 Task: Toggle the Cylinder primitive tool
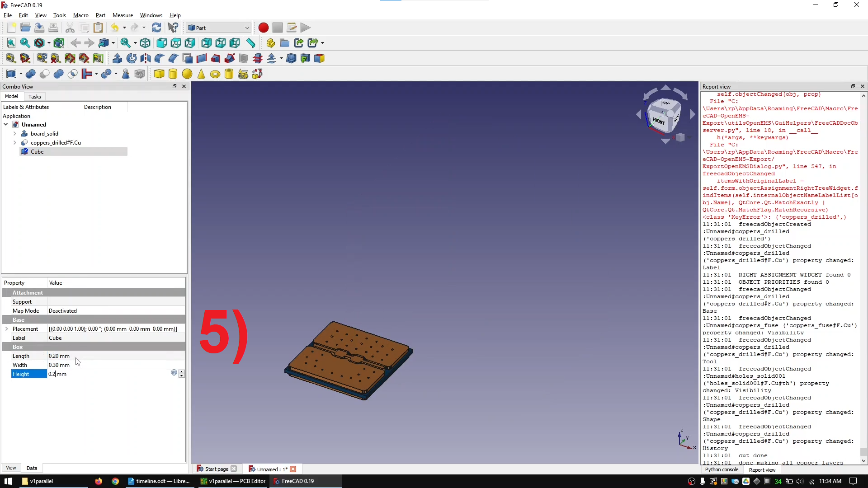(x=174, y=73)
